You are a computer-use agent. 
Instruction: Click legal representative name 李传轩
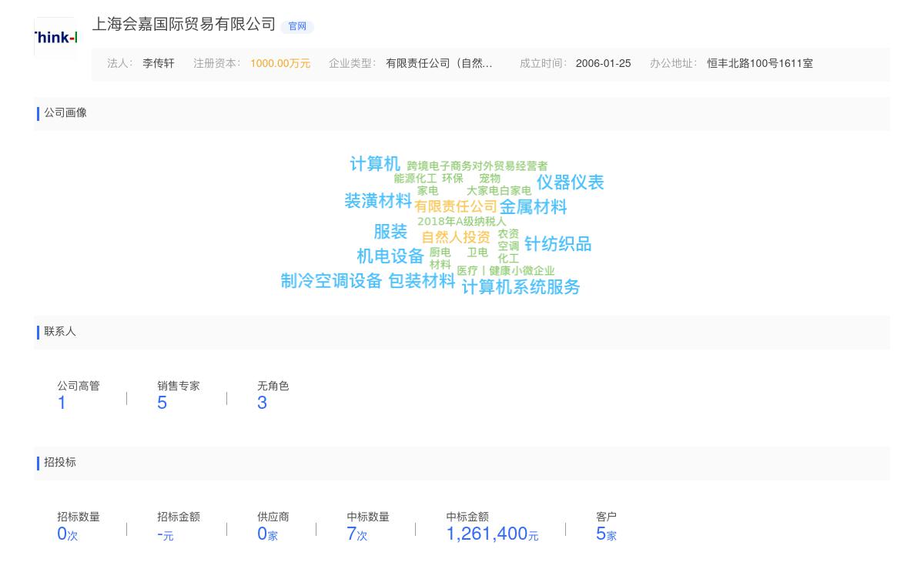tap(159, 64)
